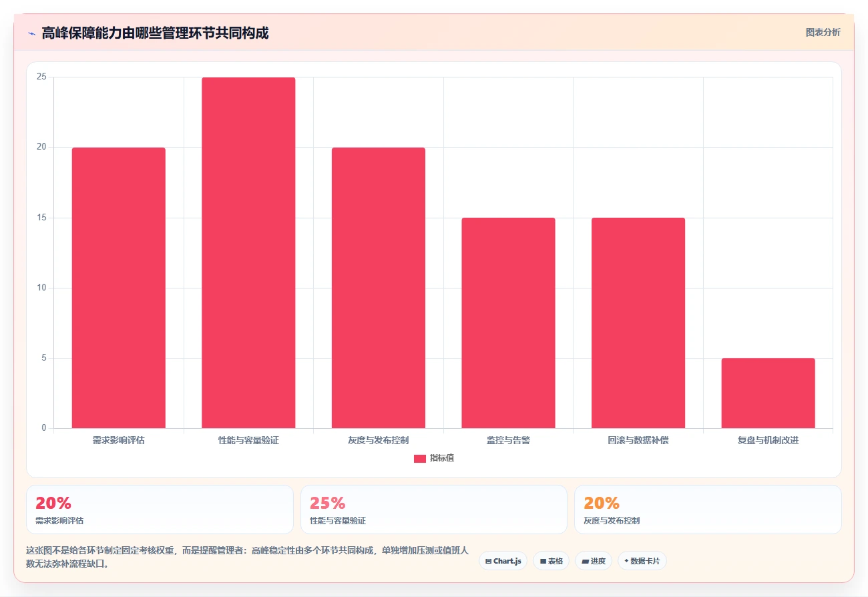Viewport: 868px width, 597px height.
Task: Click the y-axis value 15
Action: [x=41, y=218]
